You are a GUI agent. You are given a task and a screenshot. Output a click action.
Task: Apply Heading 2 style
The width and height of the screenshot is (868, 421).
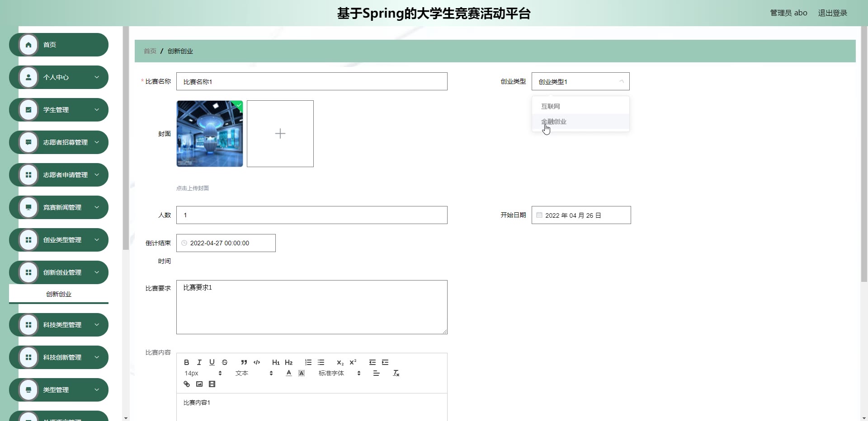tap(288, 362)
